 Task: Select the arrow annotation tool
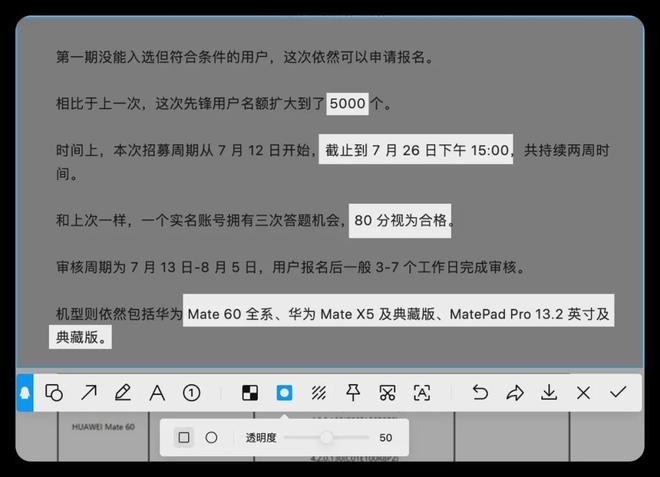(89, 393)
